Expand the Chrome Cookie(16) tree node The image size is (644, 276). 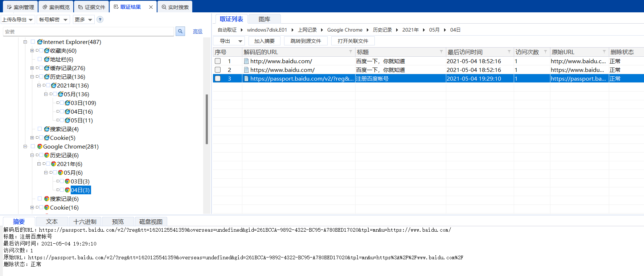pos(32,207)
